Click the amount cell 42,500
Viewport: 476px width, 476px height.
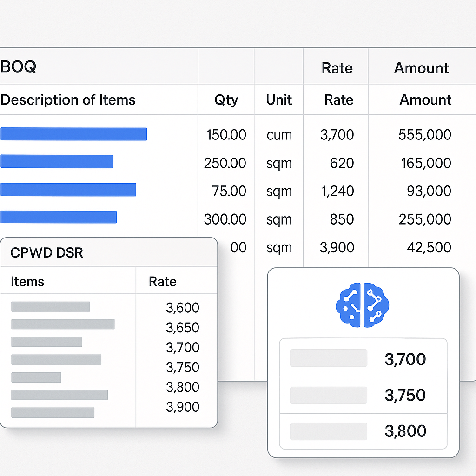tap(429, 247)
